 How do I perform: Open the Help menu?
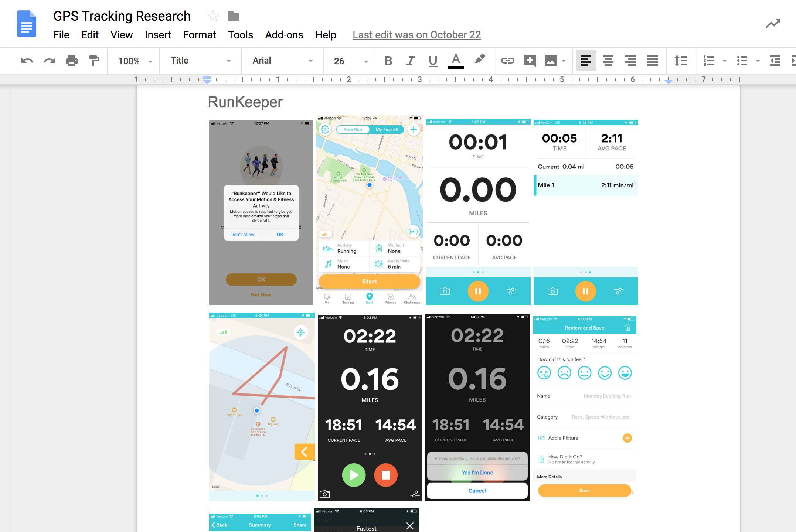pyautogui.click(x=326, y=35)
